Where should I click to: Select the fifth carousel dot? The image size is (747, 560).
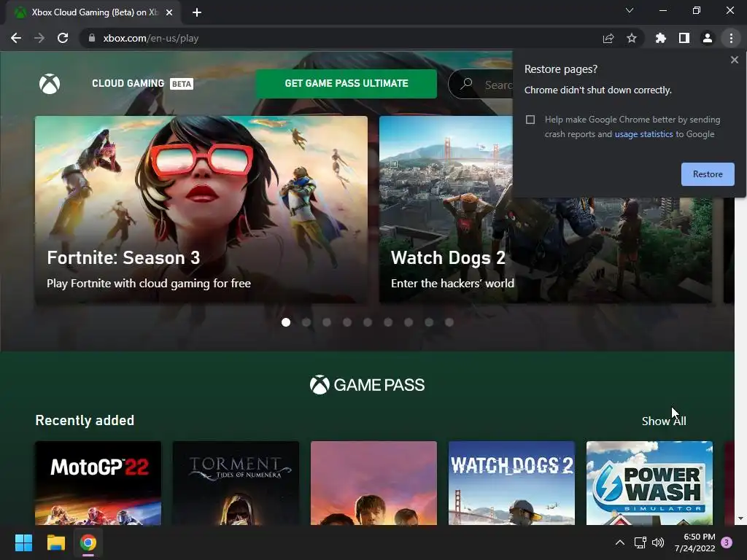368,322
